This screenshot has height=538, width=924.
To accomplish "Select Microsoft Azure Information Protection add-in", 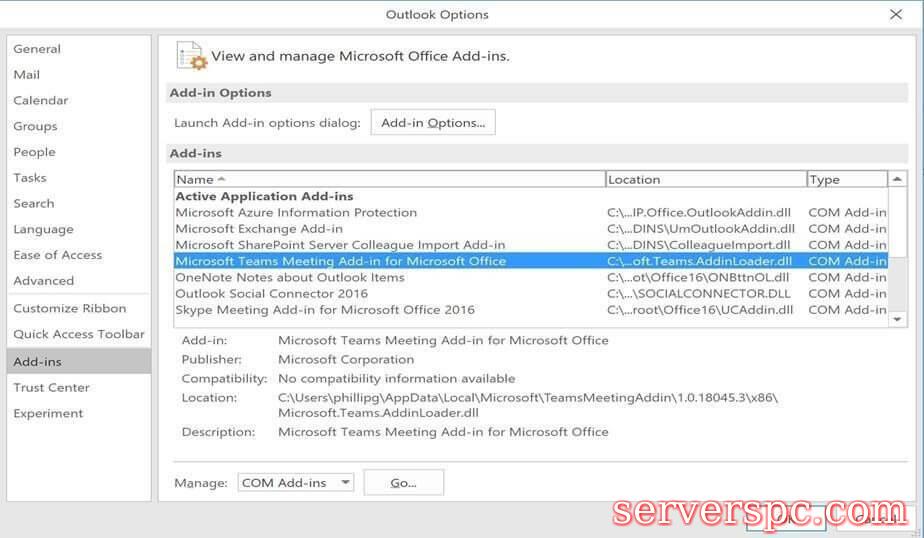I will 296,212.
